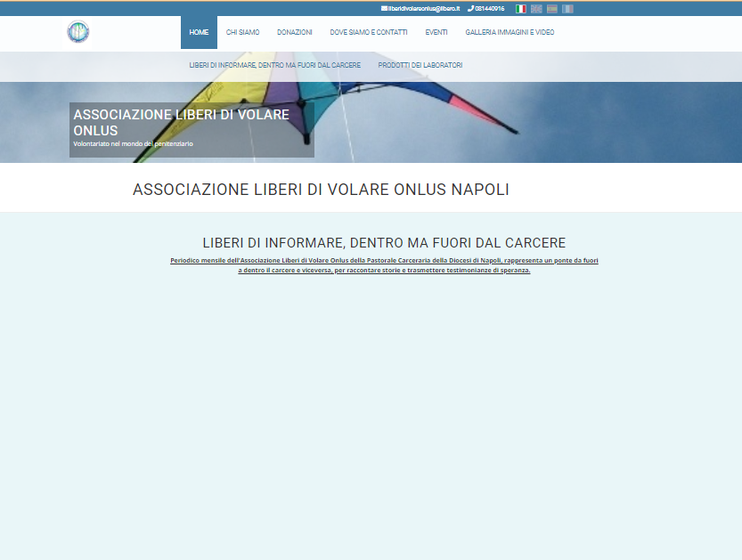The height and width of the screenshot is (560, 742).
Task: Open submenu PRODOTTI DEI LABORATORI
Action: [x=420, y=65]
